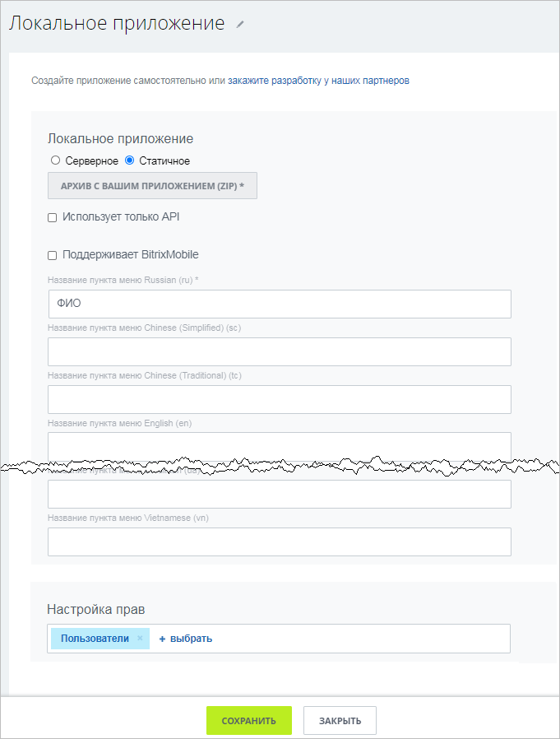
Task: Click the Пользователи permission tag
Action: click(95, 639)
